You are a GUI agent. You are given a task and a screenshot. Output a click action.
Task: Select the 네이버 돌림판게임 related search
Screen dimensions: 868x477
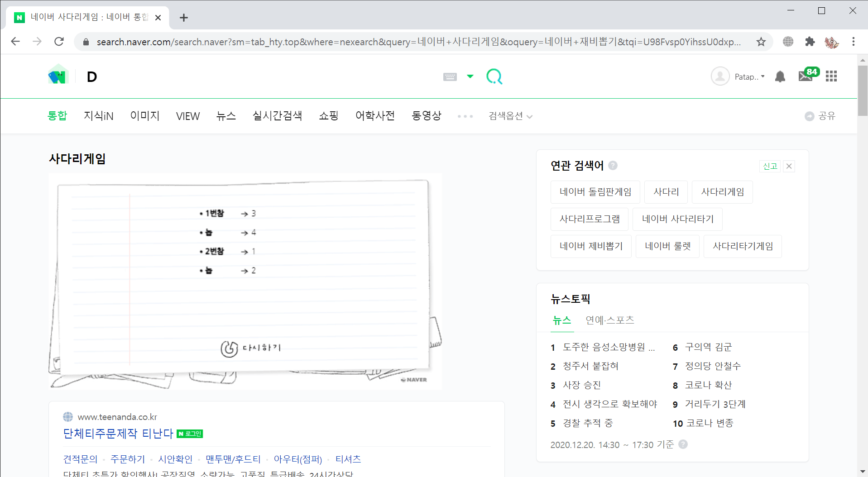pos(595,192)
